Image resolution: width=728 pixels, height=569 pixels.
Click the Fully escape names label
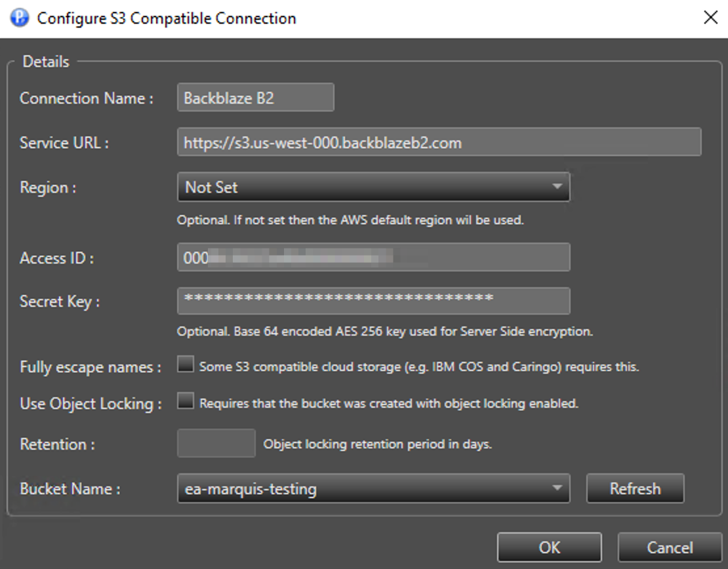90,367
